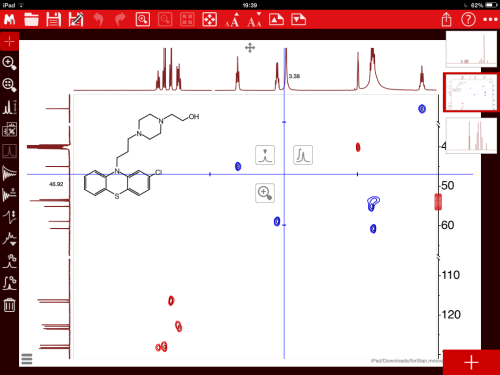Save document with floppy disk icon
Image resolution: width=500 pixels, height=375 pixels.
[54, 20]
